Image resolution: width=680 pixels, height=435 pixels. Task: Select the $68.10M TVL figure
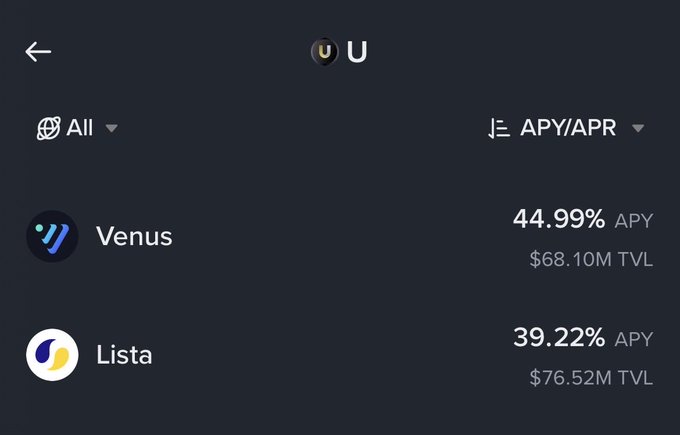(x=570, y=260)
